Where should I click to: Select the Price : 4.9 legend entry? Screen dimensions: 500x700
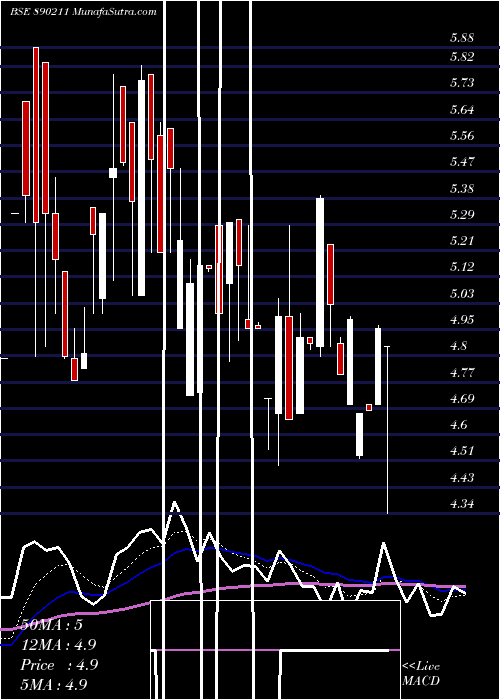[x=59, y=665]
